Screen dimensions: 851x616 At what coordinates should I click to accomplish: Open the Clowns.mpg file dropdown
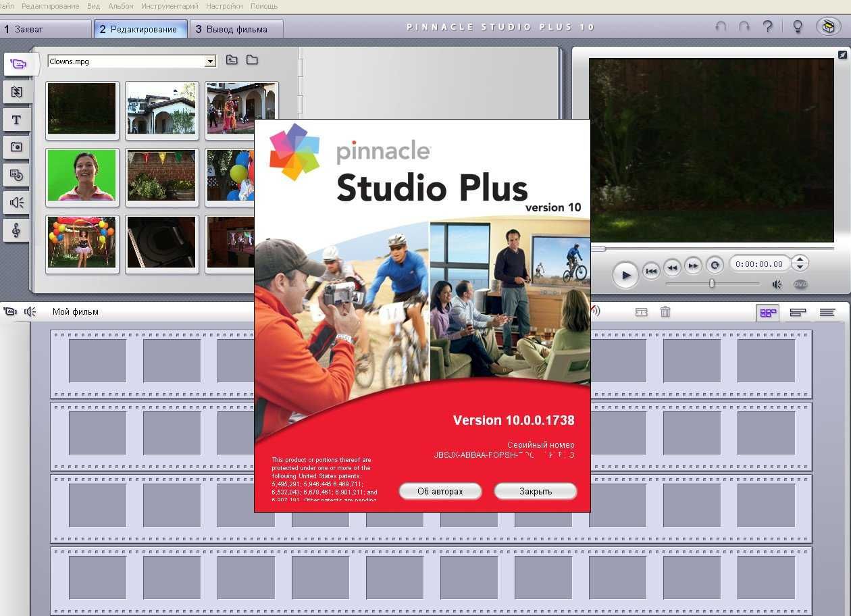[210, 61]
